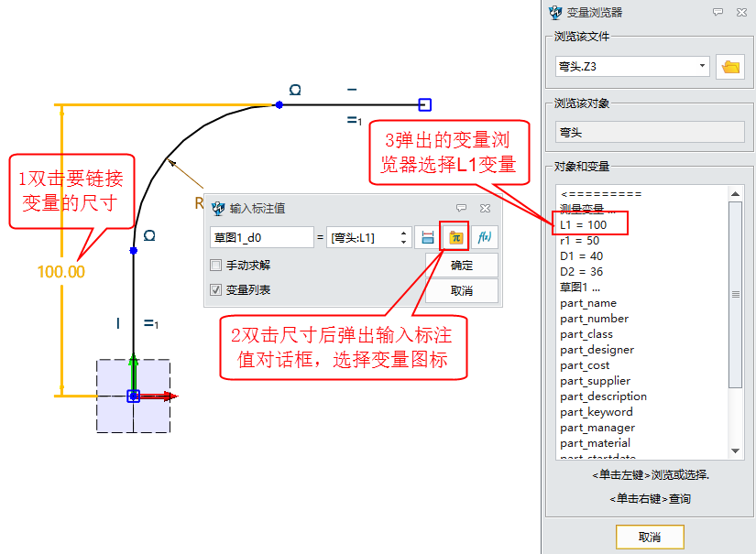The width and height of the screenshot is (756, 554).
Task: Choose the r1 = 50 variable entry
Action: [x=579, y=240]
